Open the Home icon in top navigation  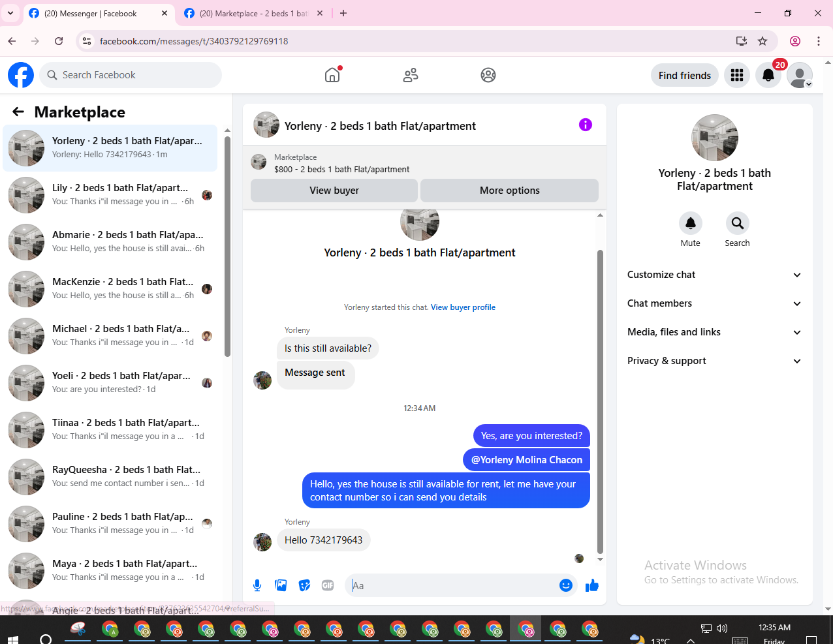pyautogui.click(x=332, y=75)
